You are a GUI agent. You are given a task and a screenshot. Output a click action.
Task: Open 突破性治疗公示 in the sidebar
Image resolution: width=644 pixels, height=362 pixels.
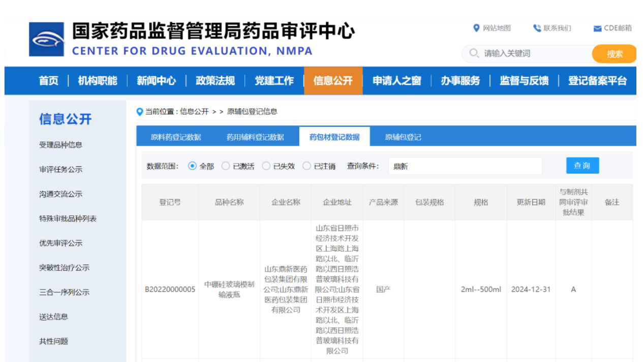[65, 268]
